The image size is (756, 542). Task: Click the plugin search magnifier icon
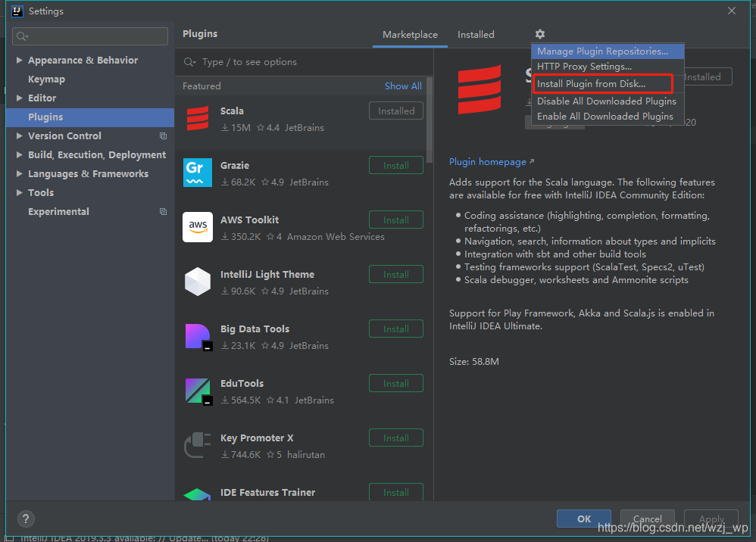pyautogui.click(x=189, y=62)
